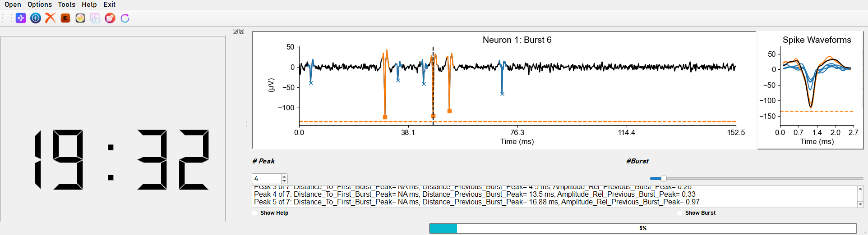Open the Options menu
The image size is (868, 235).
click(40, 4)
